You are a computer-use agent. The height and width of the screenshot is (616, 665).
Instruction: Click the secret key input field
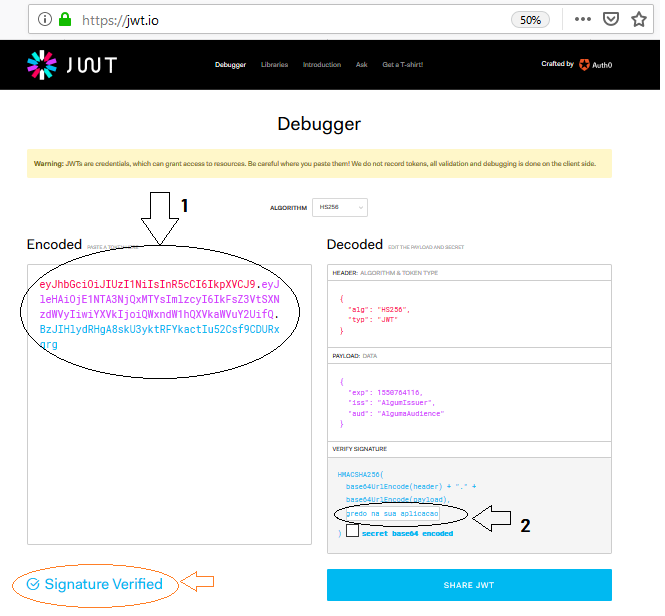click(392, 514)
